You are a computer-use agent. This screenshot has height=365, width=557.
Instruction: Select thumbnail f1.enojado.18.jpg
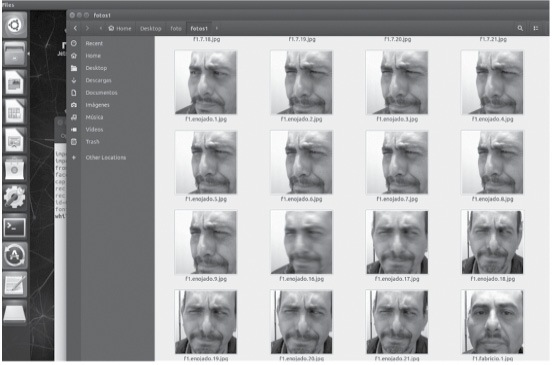(492, 242)
